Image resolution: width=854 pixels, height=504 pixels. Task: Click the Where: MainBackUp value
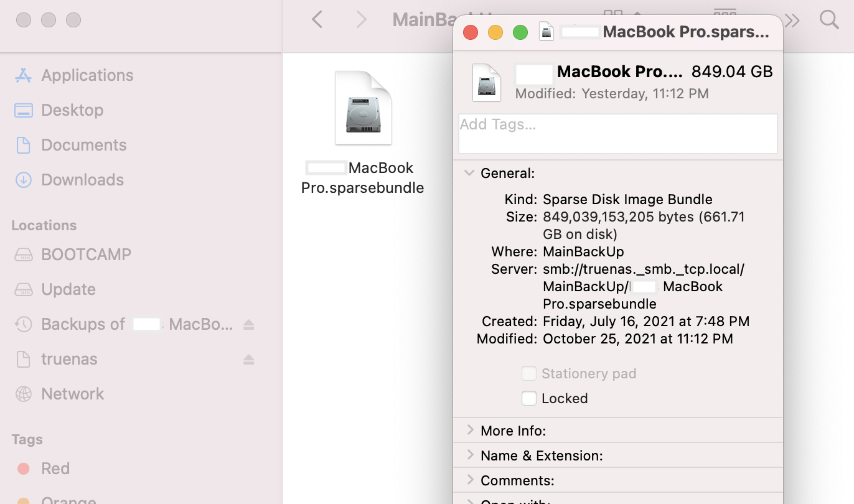click(x=583, y=252)
